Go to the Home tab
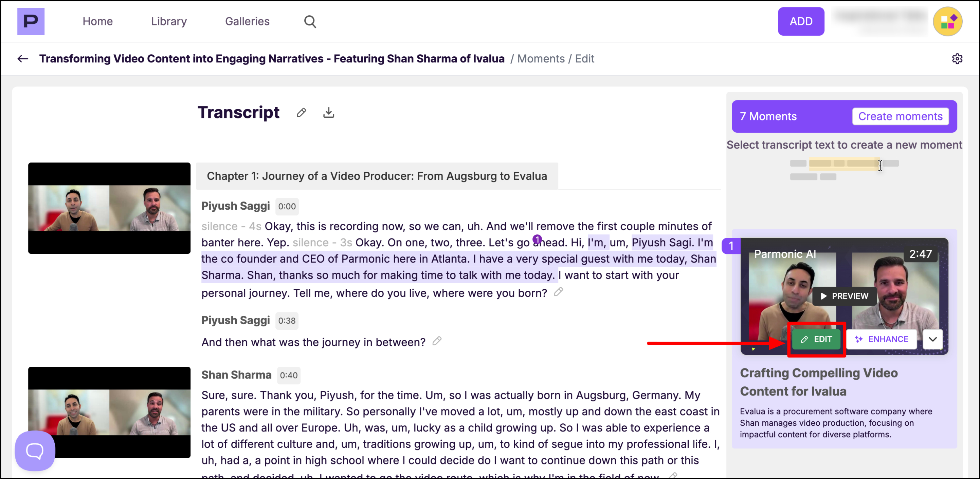Image resolution: width=980 pixels, height=479 pixels. pyautogui.click(x=98, y=21)
